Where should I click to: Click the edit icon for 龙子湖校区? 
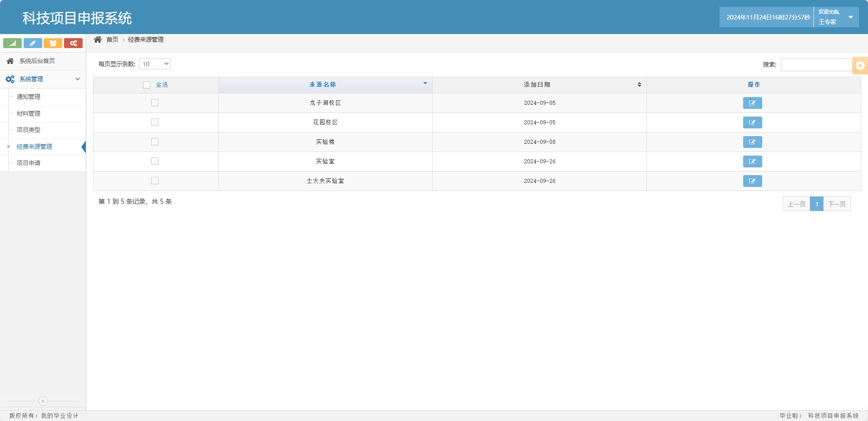[x=752, y=103]
